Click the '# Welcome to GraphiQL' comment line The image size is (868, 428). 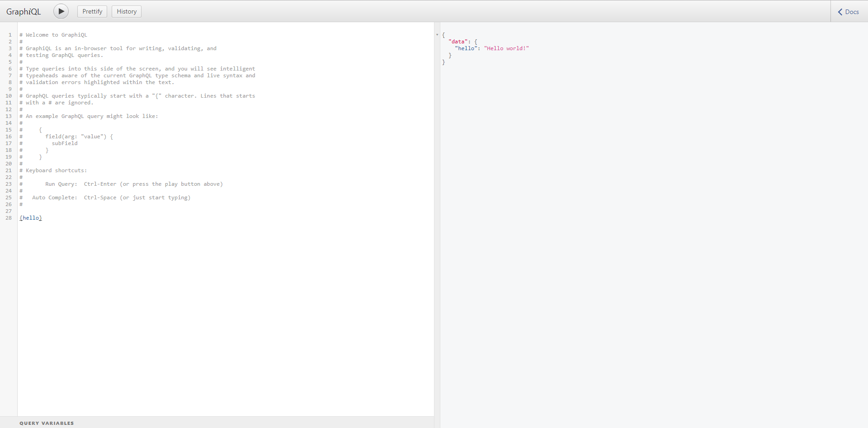click(53, 35)
